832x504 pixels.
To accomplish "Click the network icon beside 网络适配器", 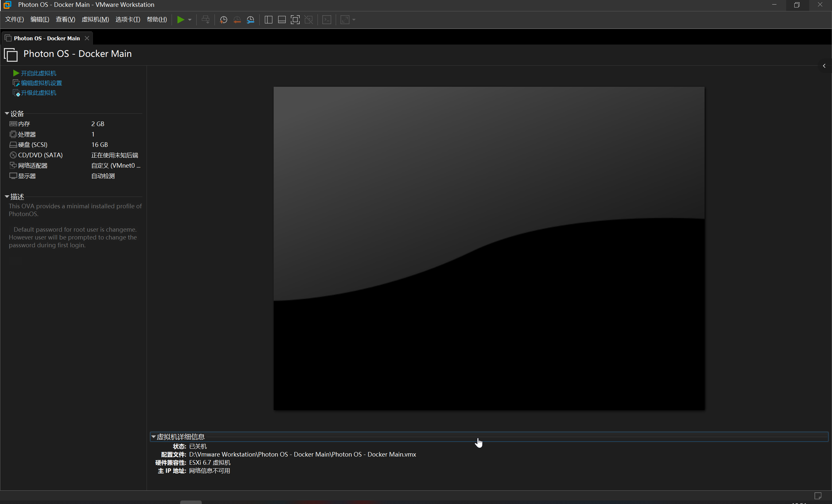I will coord(13,165).
